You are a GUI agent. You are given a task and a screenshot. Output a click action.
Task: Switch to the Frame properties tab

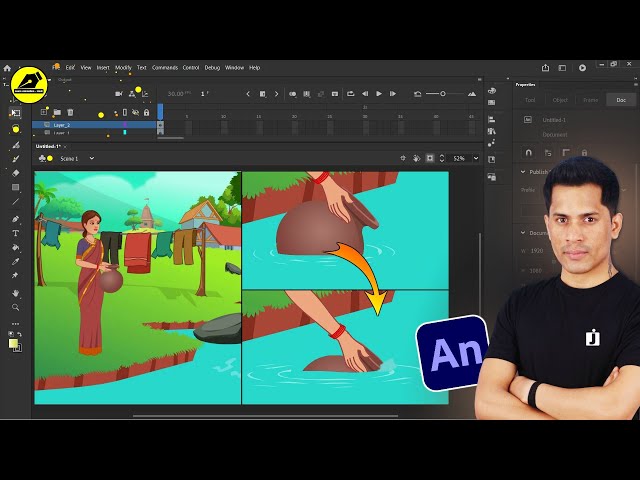coord(590,100)
